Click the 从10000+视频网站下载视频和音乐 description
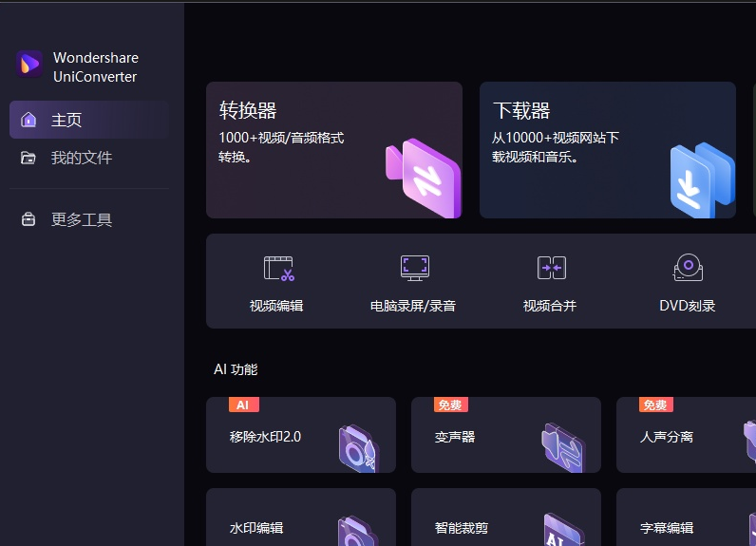This screenshot has width=756, height=546. [555, 147]
